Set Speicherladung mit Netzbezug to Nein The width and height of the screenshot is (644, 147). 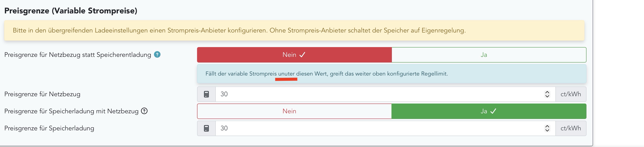[294, 111]
